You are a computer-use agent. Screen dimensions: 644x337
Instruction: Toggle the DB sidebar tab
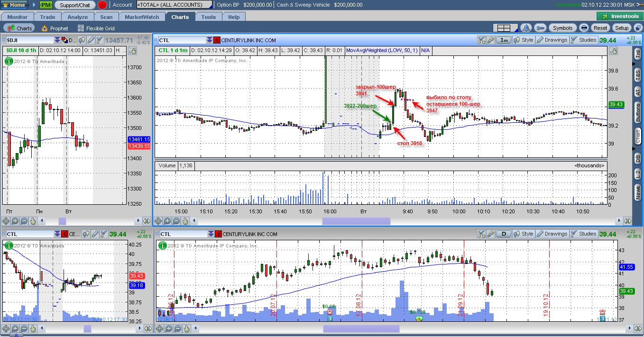637,158
